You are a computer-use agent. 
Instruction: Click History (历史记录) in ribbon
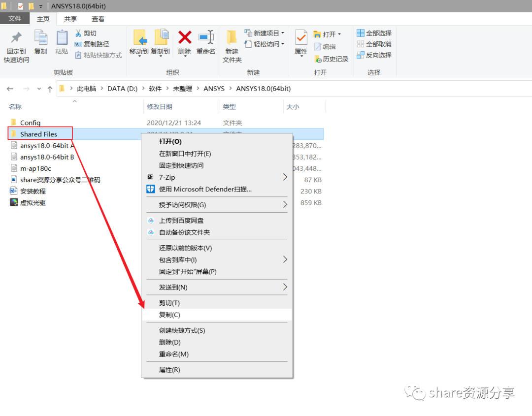[332, 59]
